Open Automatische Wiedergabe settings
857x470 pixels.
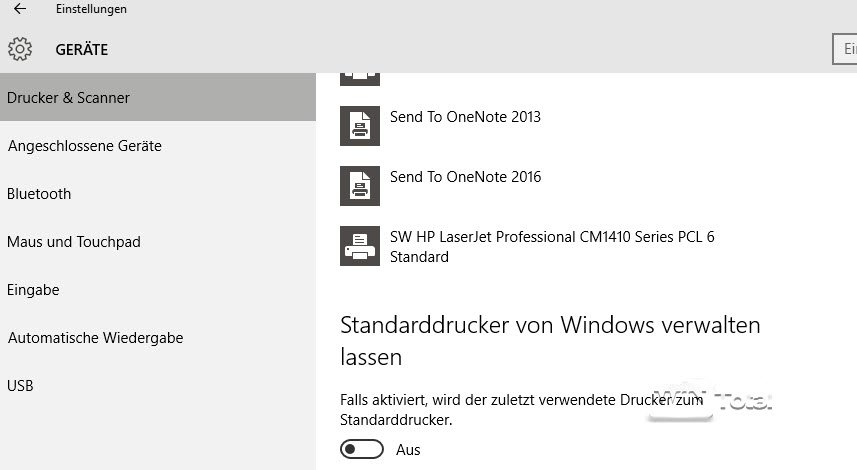pos(95,338)
